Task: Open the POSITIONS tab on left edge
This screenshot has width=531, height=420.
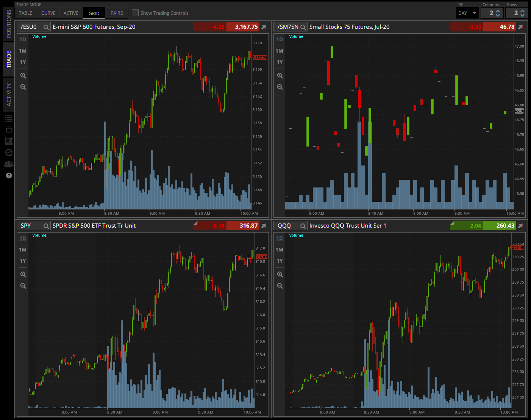Action: pos(9,23)
